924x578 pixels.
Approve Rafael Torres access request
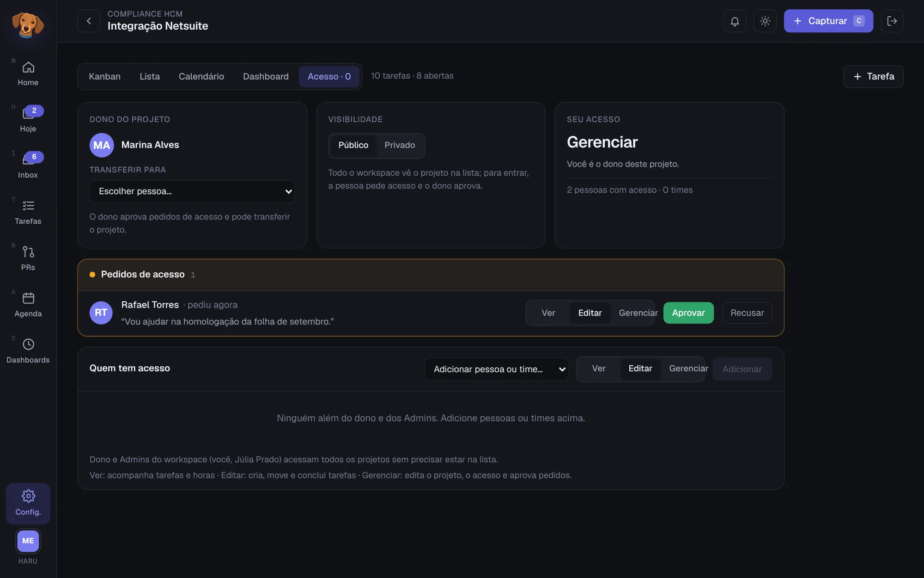tap(688, 313)
